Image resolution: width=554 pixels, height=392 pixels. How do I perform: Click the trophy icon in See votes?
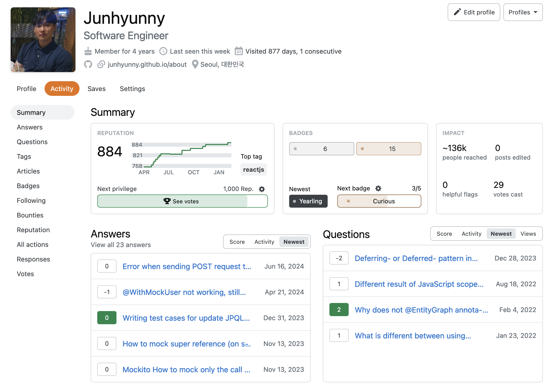pyautogui.click(x=167, y=201)
